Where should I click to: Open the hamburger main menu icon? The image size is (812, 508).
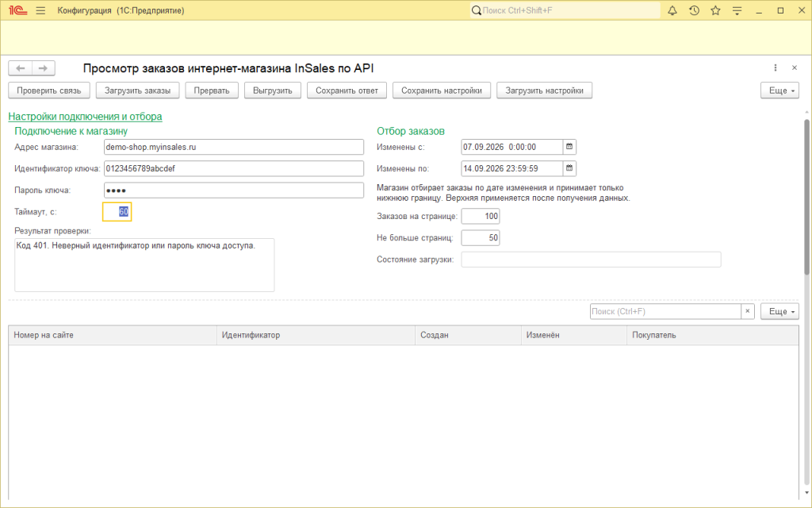[x=40, y=10]
